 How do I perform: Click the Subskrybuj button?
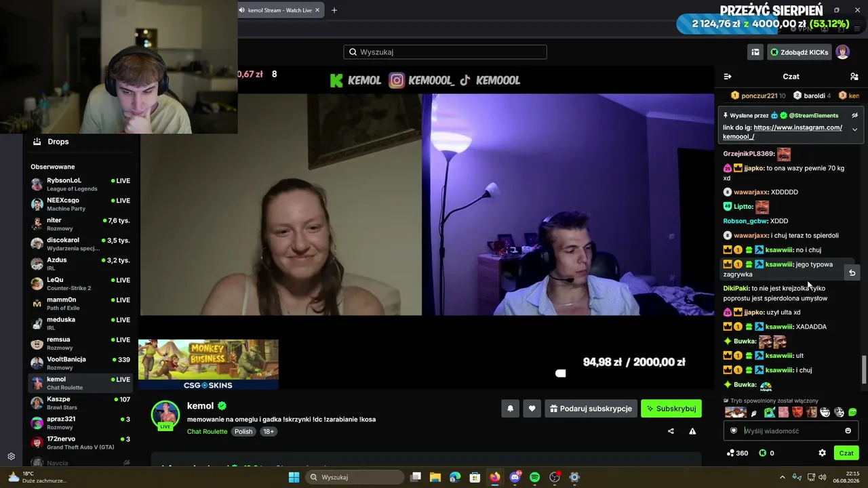[671, 409]
